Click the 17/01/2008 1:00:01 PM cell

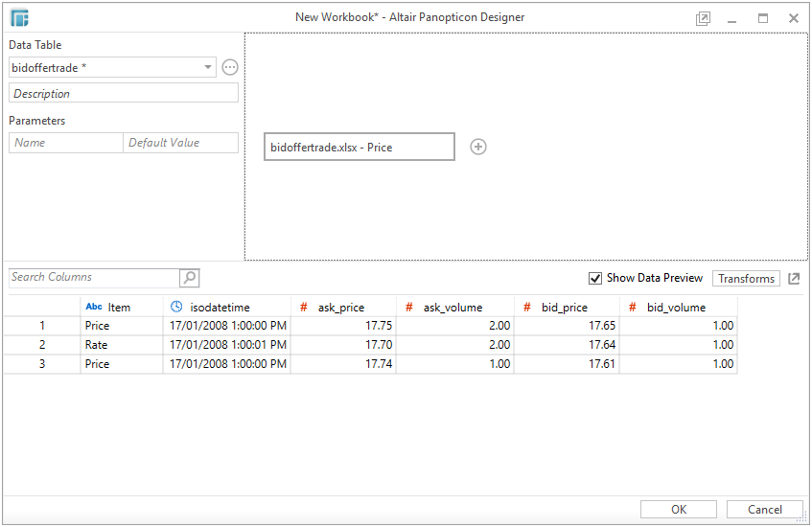[227, 345]
